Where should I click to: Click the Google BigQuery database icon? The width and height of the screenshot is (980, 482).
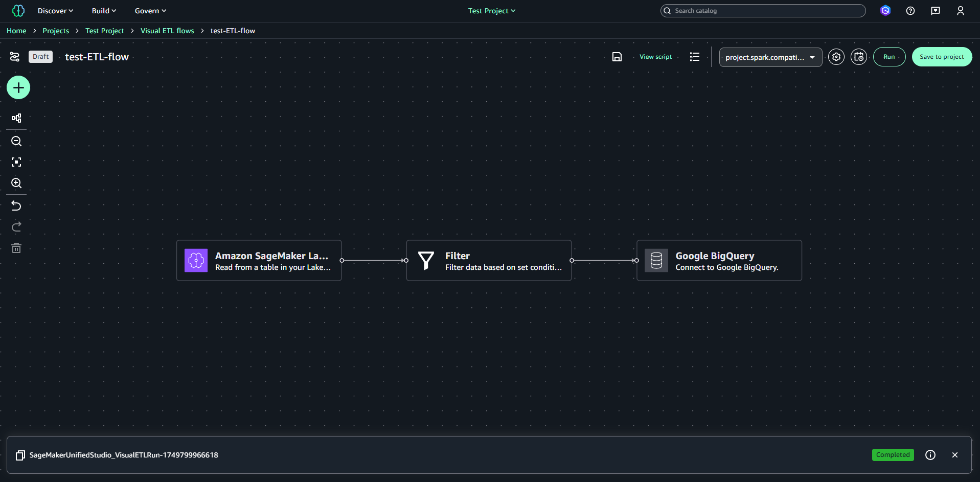tap(656, 261)
